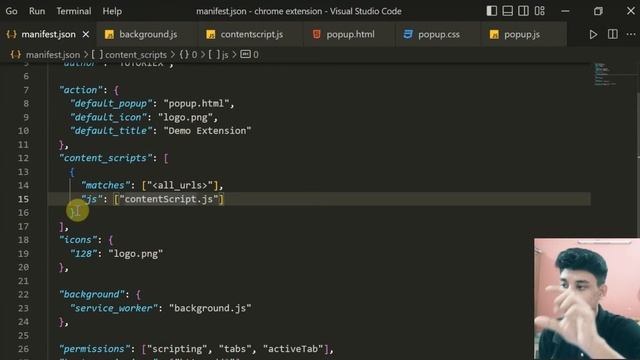Image resolution: width=640 pixels, height=360 pixels.
Task: Click the Run play icon in editor toolbar
Action: click(593, 34)
